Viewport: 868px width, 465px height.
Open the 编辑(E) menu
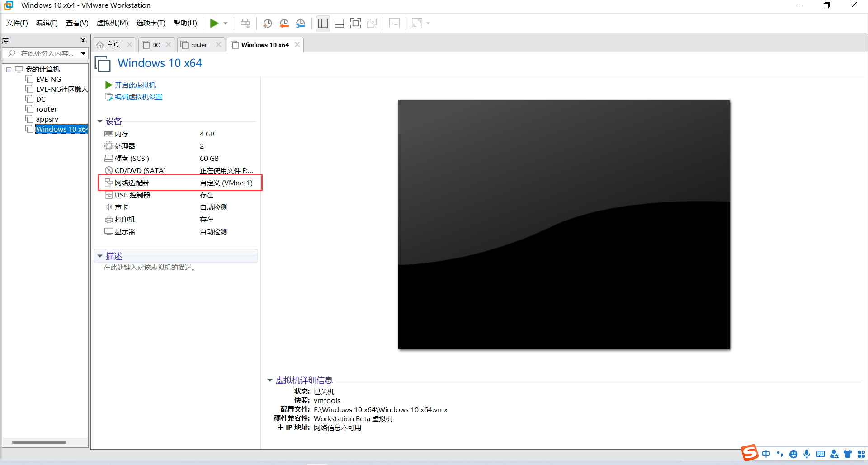pyautogui.click(x=47, y=23)
